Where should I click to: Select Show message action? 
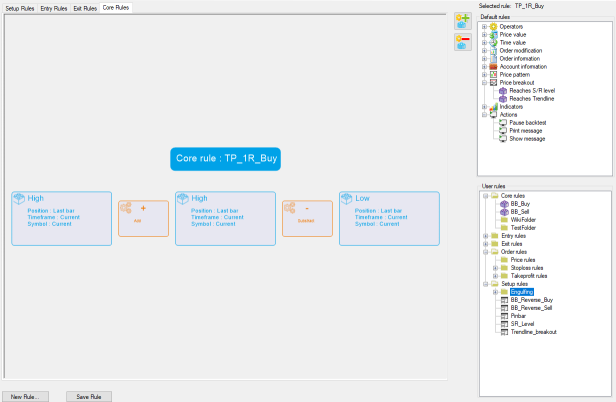coord(527,139)
